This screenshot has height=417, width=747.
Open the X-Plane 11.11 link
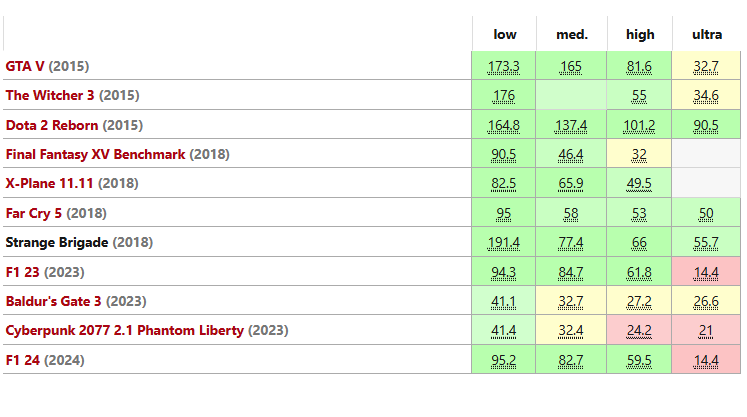tap(49, 183)
